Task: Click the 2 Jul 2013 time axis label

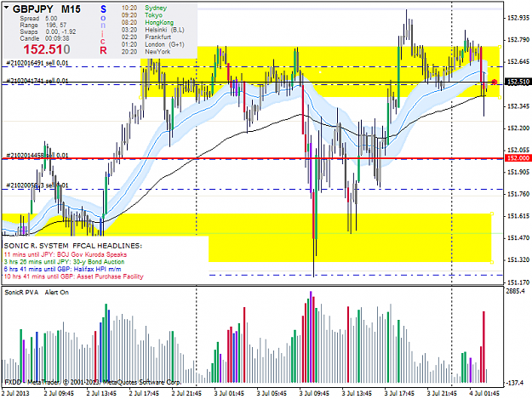Action: [x=15, y=393]
